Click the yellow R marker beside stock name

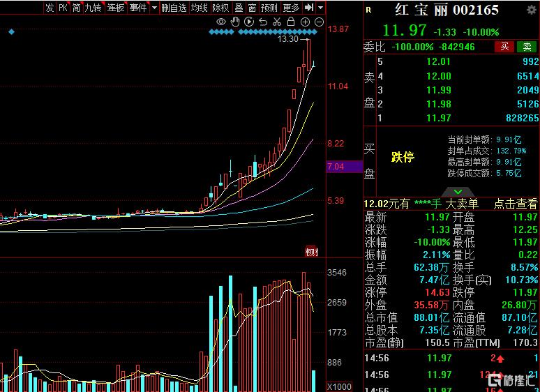point(369,10)
